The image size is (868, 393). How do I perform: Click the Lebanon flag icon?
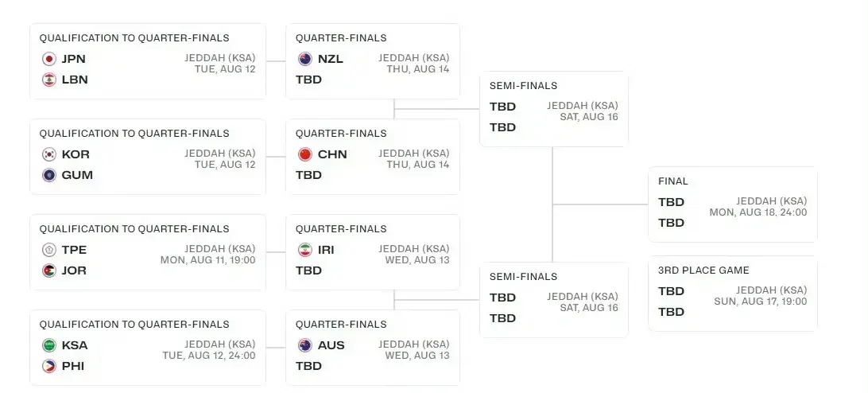(48, 80)
